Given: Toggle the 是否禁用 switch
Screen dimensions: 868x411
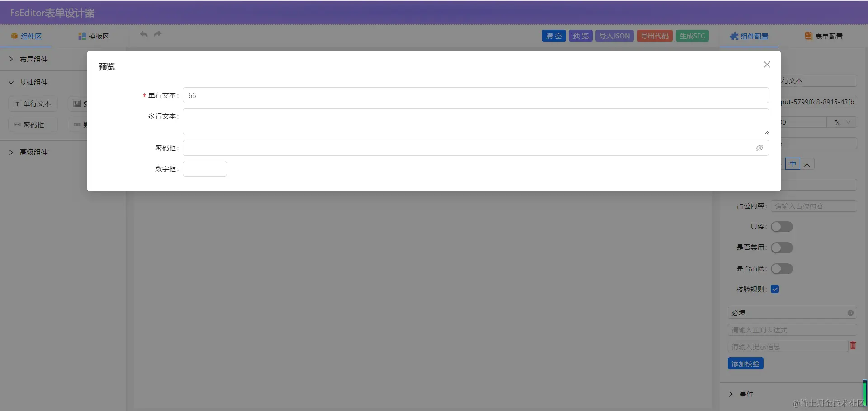Looking at the screenshot, I should click(x=782, y=248).
